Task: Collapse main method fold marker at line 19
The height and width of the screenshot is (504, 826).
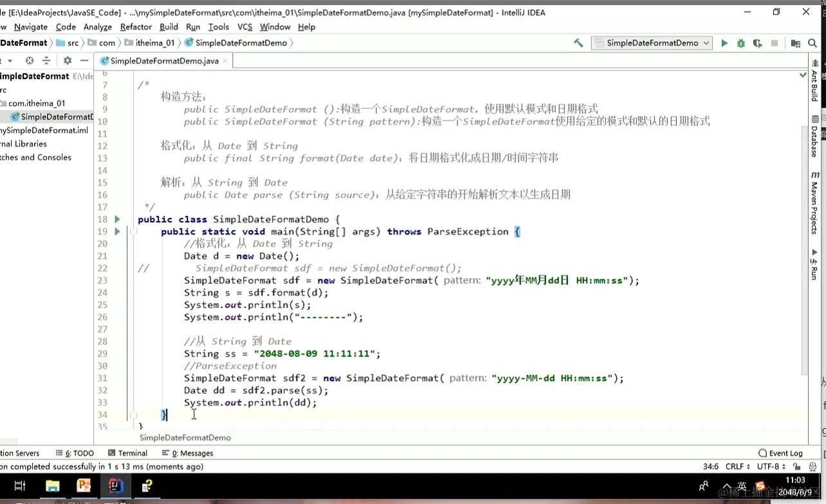Action: click(133, 231)
